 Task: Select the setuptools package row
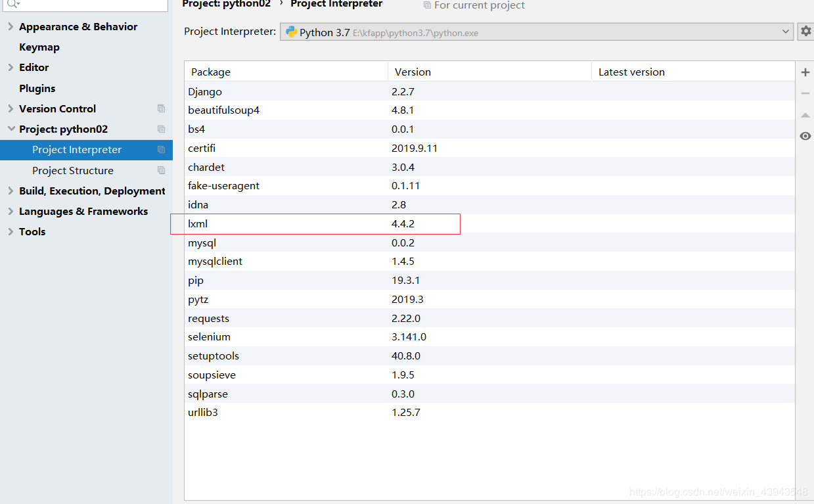[489, 356]
